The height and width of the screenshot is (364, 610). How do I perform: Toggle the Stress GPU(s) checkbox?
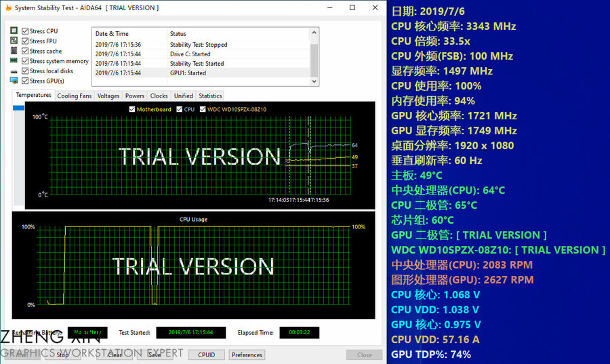[x=25, y=81]
